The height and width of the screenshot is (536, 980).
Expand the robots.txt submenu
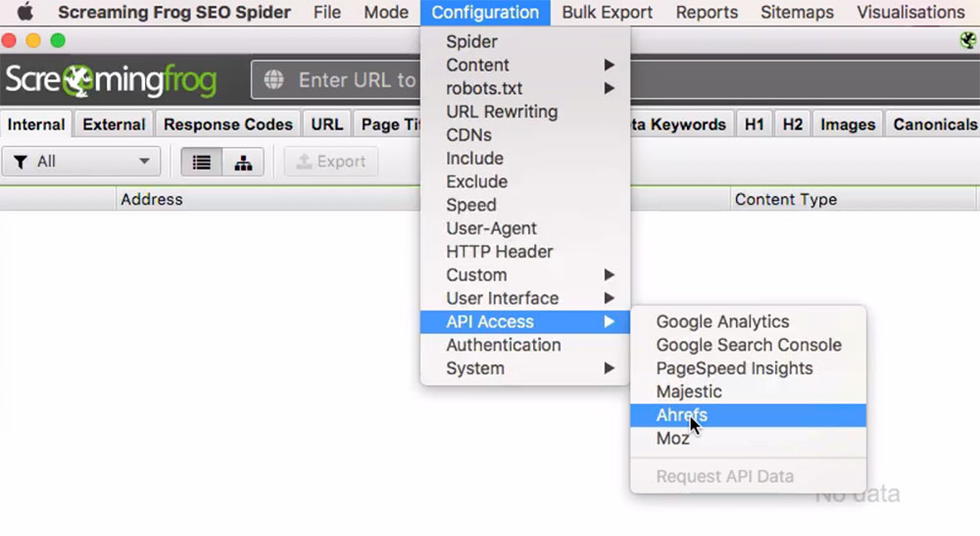[x=525, y=88]
